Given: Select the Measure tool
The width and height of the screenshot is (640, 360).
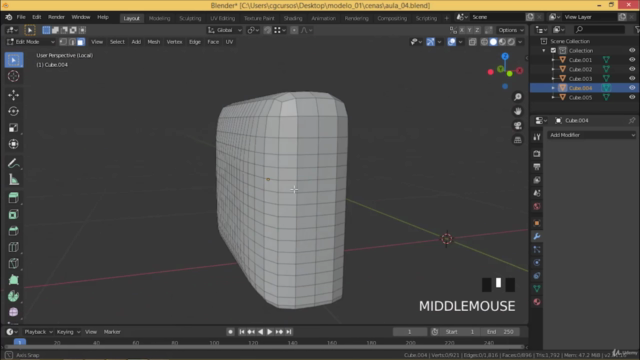Looking at the screenshot, I should pos(13,180).
